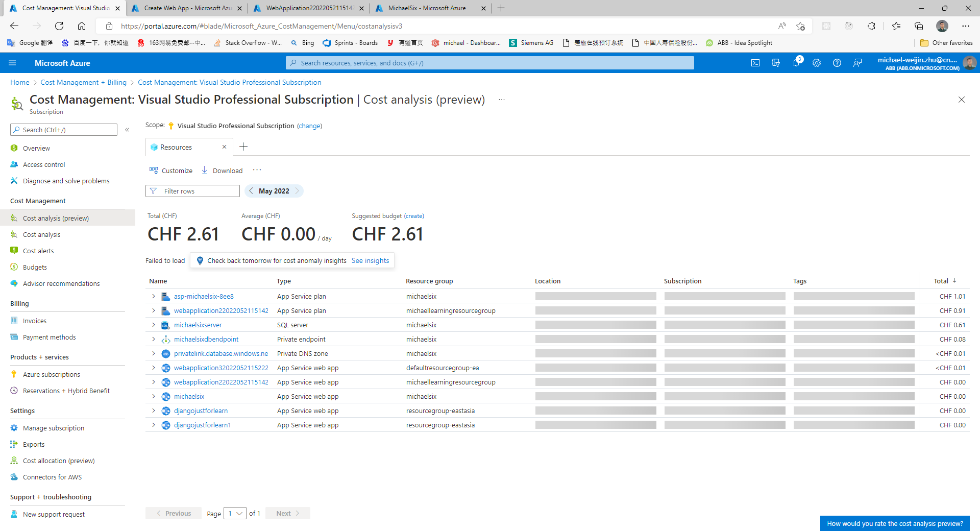Open Other favorites bookmarks folder
Image resolution: width=980 pixels, height=531 pixels.
point(947,43)
